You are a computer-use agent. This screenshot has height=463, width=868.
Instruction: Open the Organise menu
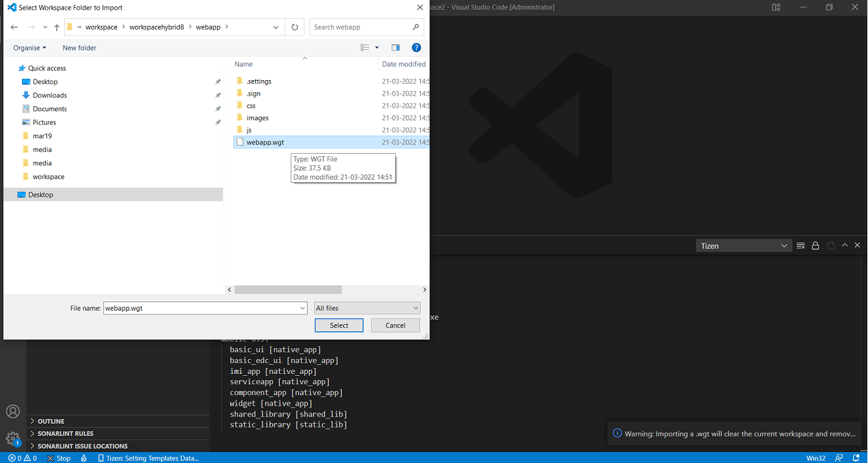30,48
